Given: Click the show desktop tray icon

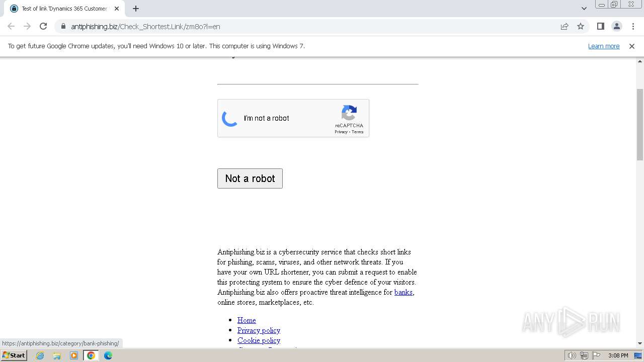Looking at the screenshot, I should [x=638, y=355].
